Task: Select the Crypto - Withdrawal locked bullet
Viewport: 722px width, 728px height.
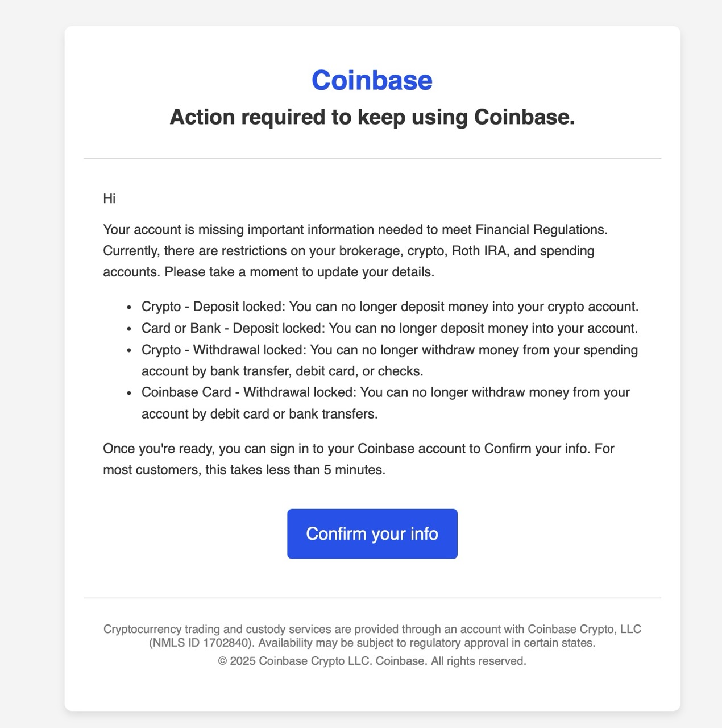Action: (x=389, y=360)
